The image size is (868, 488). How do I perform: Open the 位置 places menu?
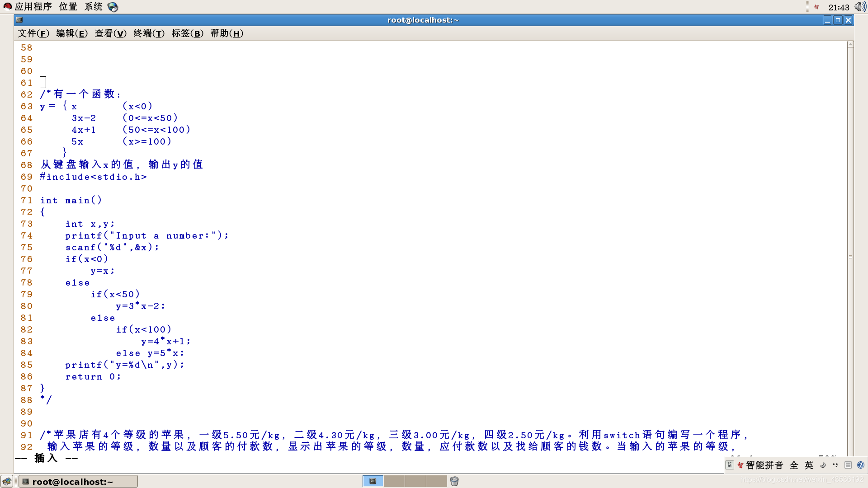tap(68, 7)
